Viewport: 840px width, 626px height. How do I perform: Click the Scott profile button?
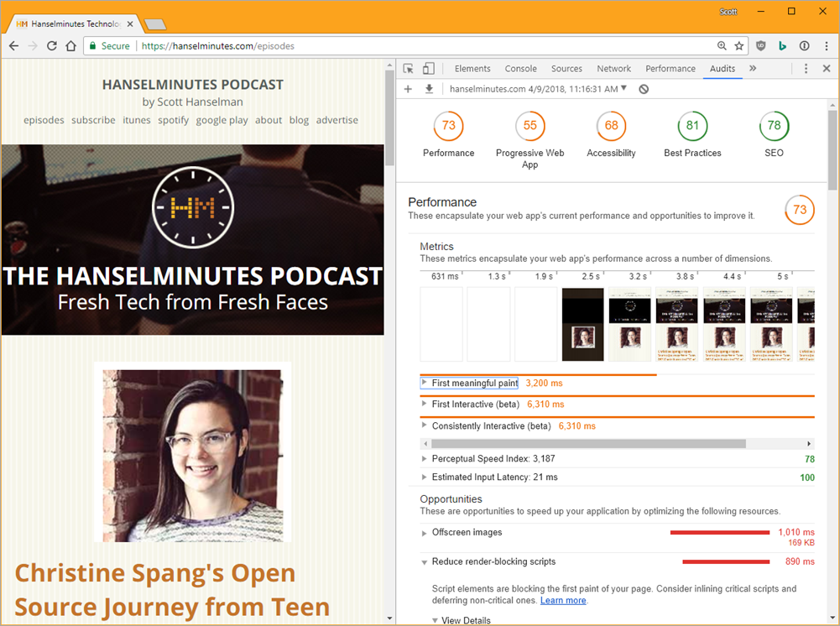pyautogui.click(x=728, y=12)
